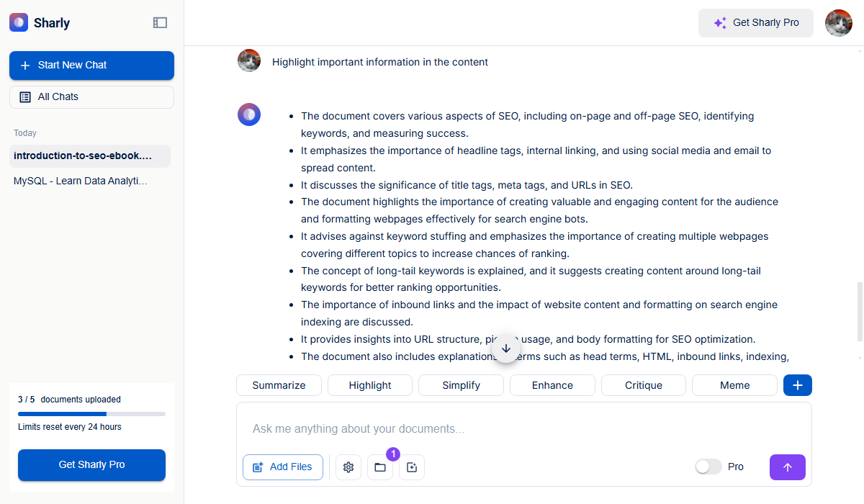The height and width of the screenshot is (504, 864).
Task: Click documents uploaded progress bar
Action: click(x=91, y=414)
